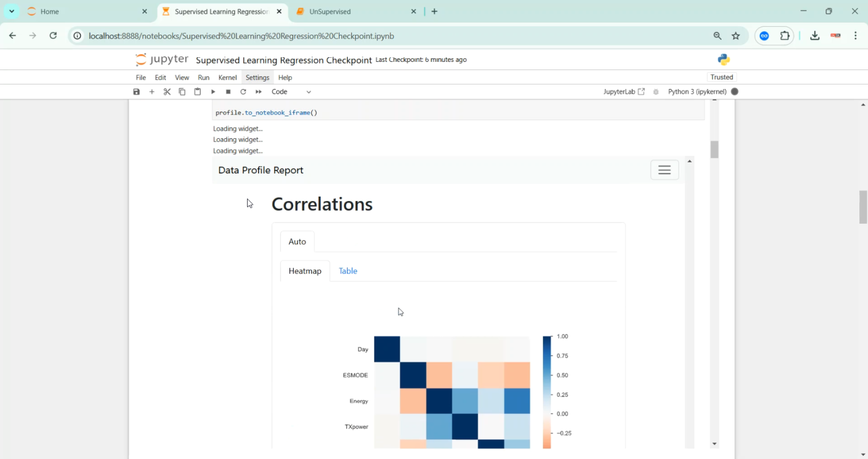The height and width of the screenshot is (459, 868).
Task: Click the Trusted notebook badge
Action: point(722,77)
